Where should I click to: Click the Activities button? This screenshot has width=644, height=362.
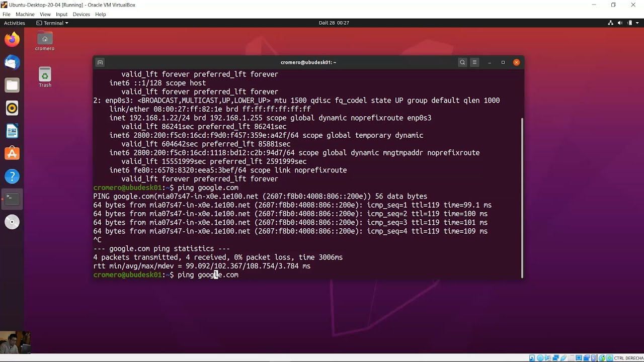point(15,23)
